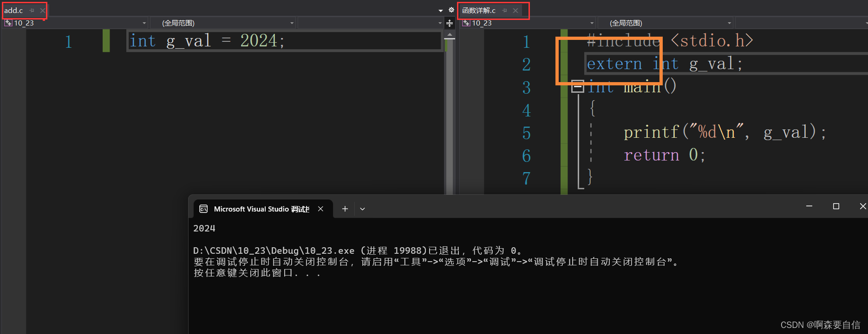The height and width of the screenshot is (334, 868).
Task: Click the console output '2024'
Action: (x=204, y=228)
